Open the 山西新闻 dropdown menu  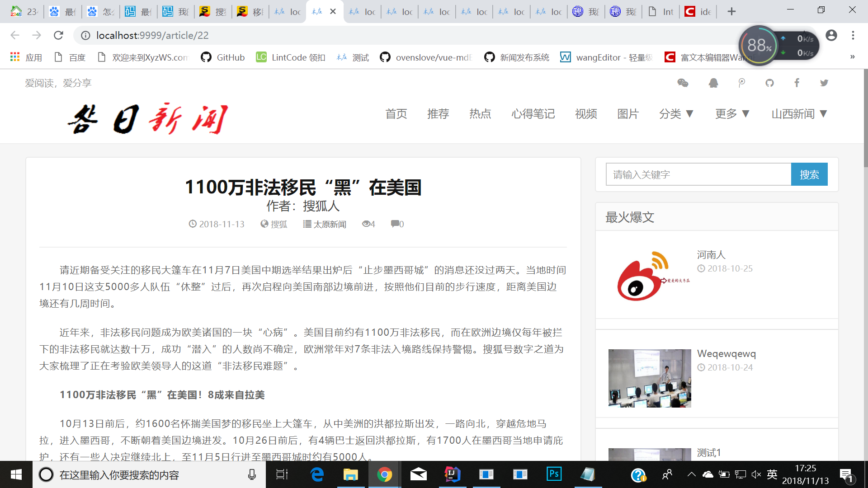[x=799, y=114]
